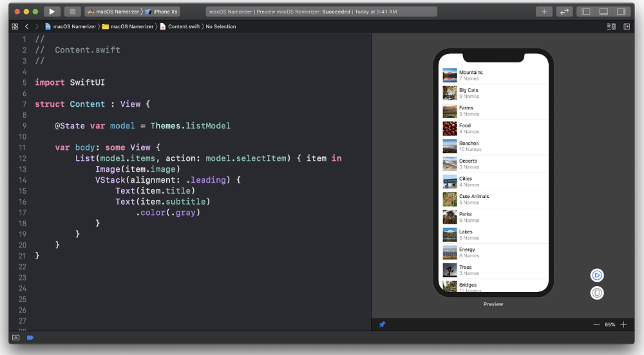Toggle the debug area panel
This screenshot has width=644, height=355.
tap(603, 12)
